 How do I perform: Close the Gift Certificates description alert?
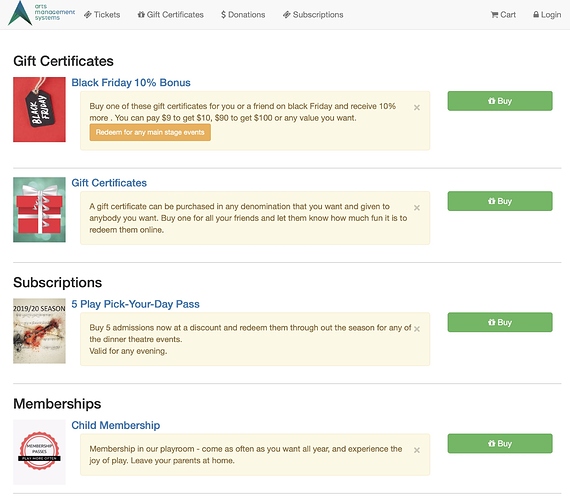[x=417, y=208]
